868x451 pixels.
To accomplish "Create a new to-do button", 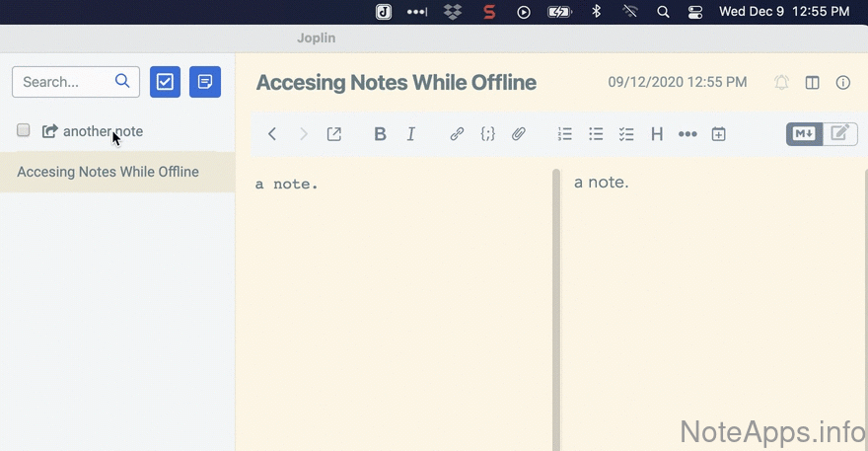I will pyautogui.click(x=165, y=82).
